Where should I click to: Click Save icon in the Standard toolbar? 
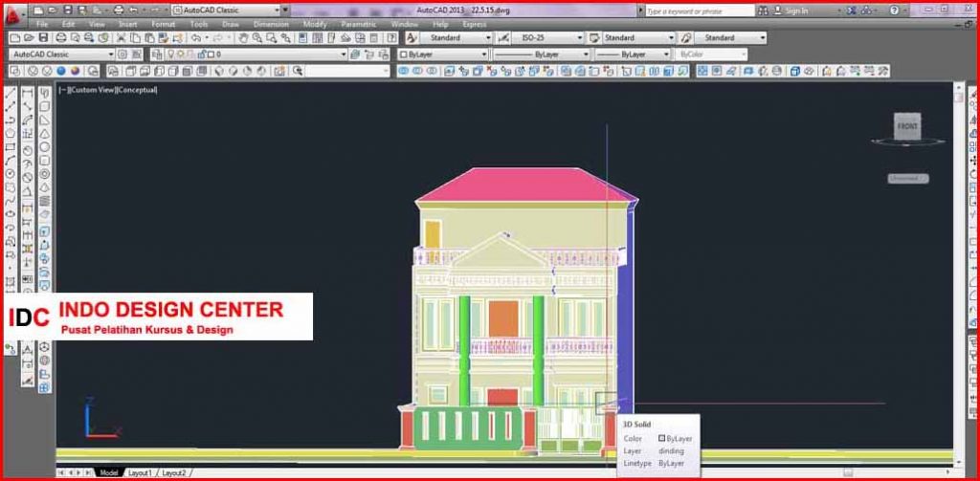pos(43,38)
